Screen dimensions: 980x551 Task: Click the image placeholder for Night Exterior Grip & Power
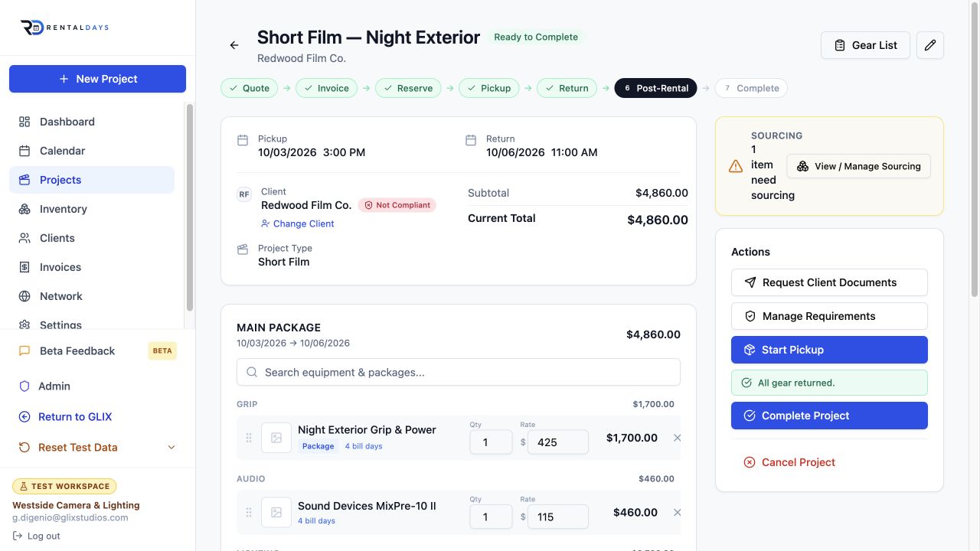point(276,438)
